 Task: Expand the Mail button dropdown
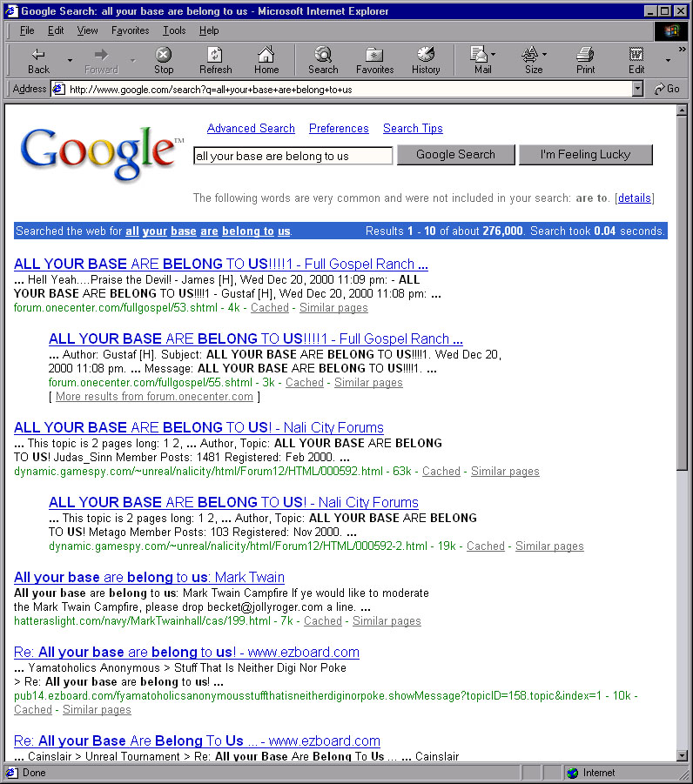tap(494, 55)
